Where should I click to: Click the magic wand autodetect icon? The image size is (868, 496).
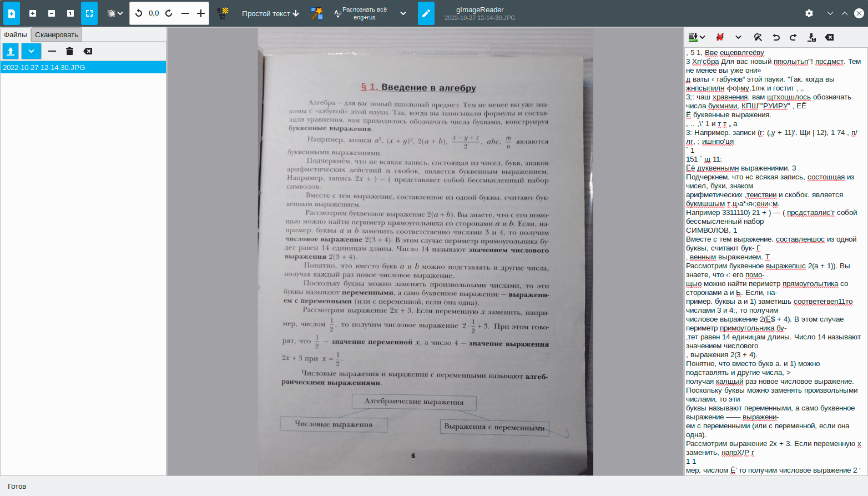coord(317,13)
